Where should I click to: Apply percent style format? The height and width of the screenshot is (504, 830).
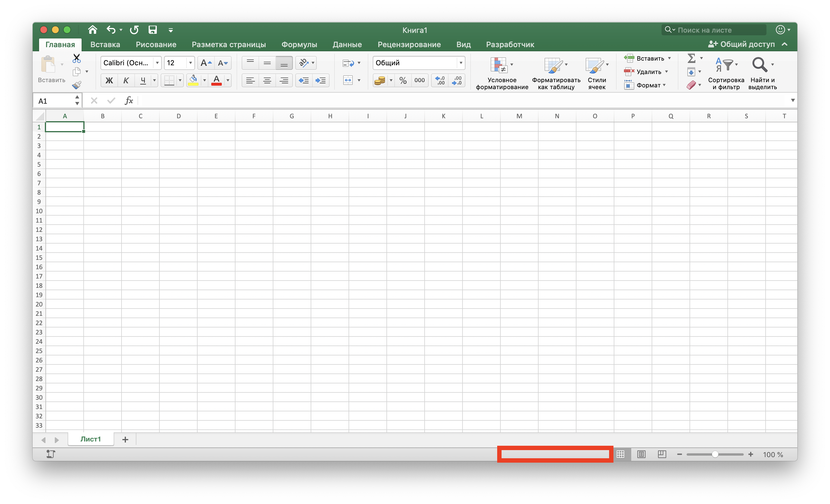pyautogui.click(x=403, y=80)
